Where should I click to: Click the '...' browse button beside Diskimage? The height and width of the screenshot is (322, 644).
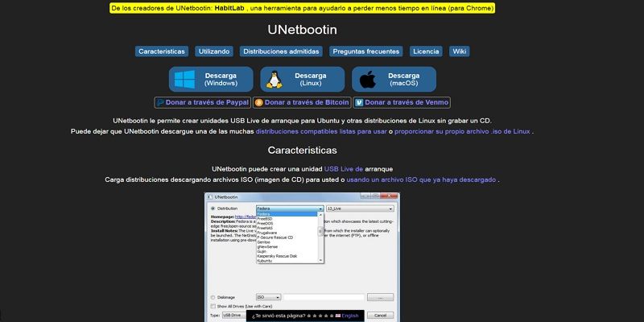click(380, 297)
